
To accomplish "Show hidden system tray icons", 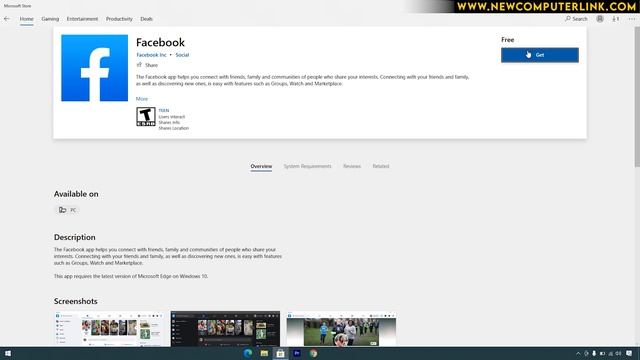I will [x=578, y=353].
